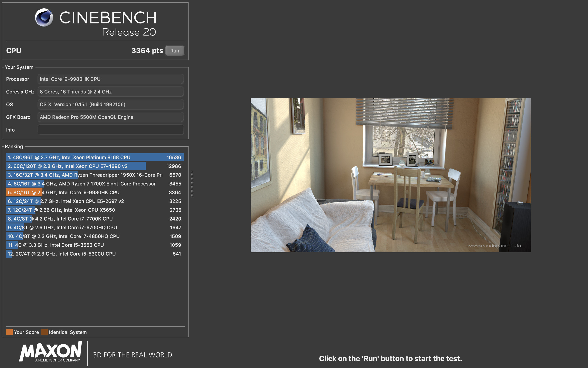Click the Run button for CPU test
This screenshot has width=588, height=368.
(x=175, y=51)
